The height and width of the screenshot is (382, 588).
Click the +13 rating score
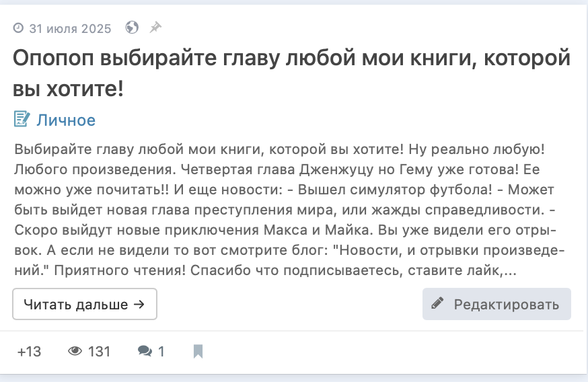pos(29,351)
